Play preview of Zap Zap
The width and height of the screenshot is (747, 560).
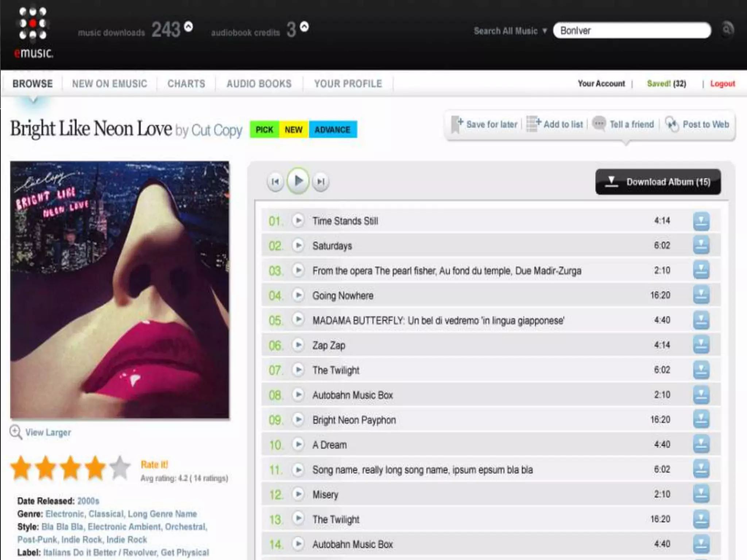298,345
